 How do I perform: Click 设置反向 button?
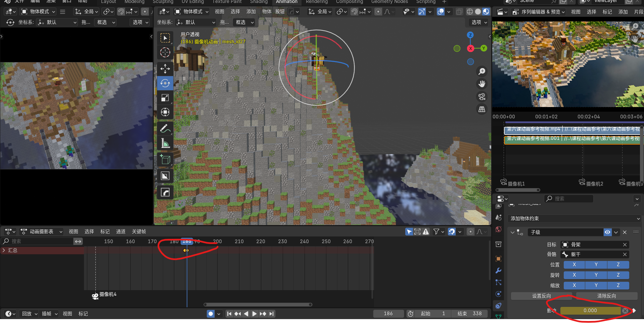[541, 296]
